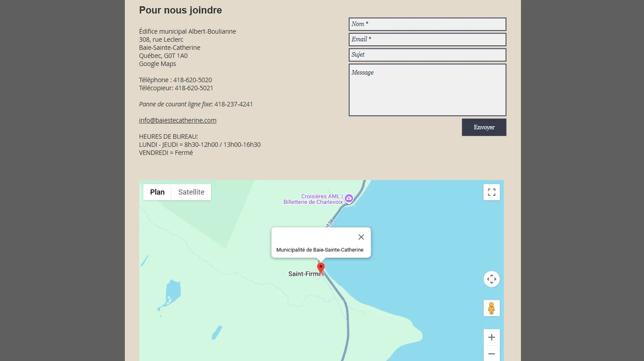The height and width of the screenshot is (361, 644).
Task: Select the Sujet text field
Action: [x=427, y=55]
